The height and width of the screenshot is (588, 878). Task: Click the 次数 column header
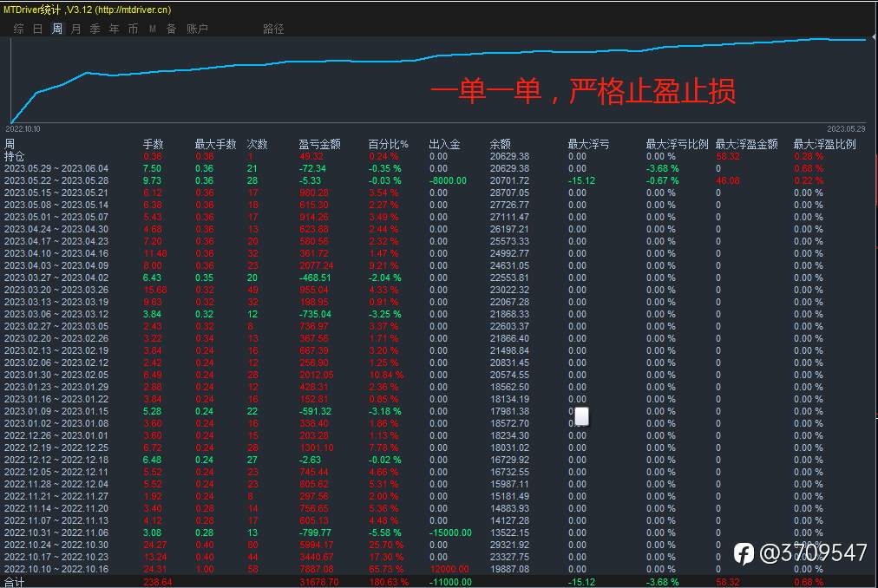[258, 144]
